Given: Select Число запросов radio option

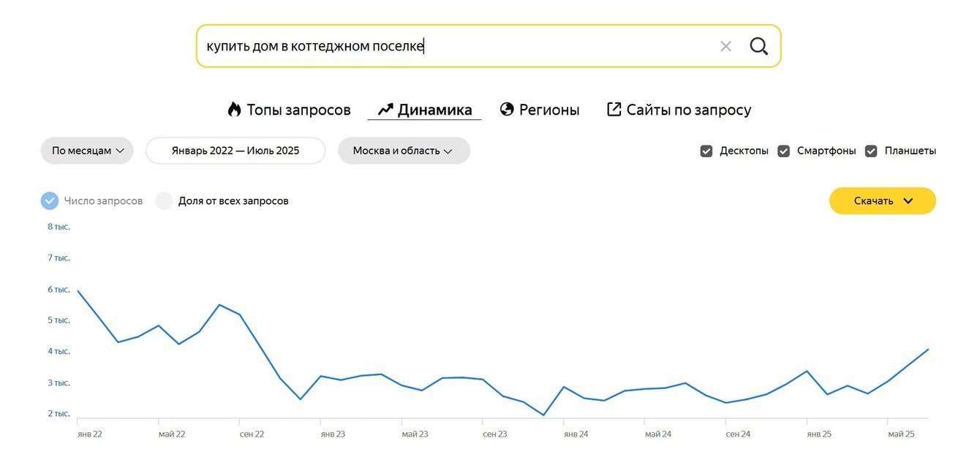Looking at the screenshot, I should pyautogui.click(x=50, y=201).
